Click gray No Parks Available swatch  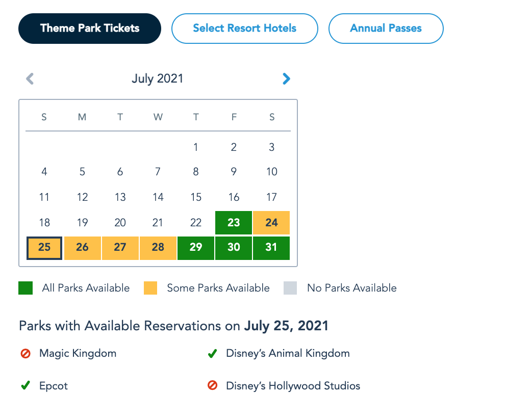290,288
